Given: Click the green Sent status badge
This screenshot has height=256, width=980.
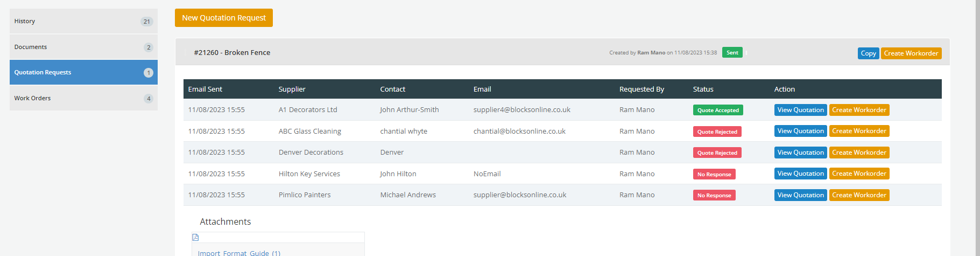Looking at the screenshot, I should [x=732, y=52].
